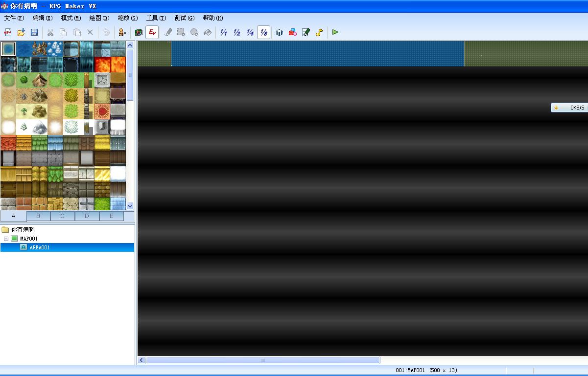
Task: Click the Undo arrow icon
Action: (x=106, y=32)
